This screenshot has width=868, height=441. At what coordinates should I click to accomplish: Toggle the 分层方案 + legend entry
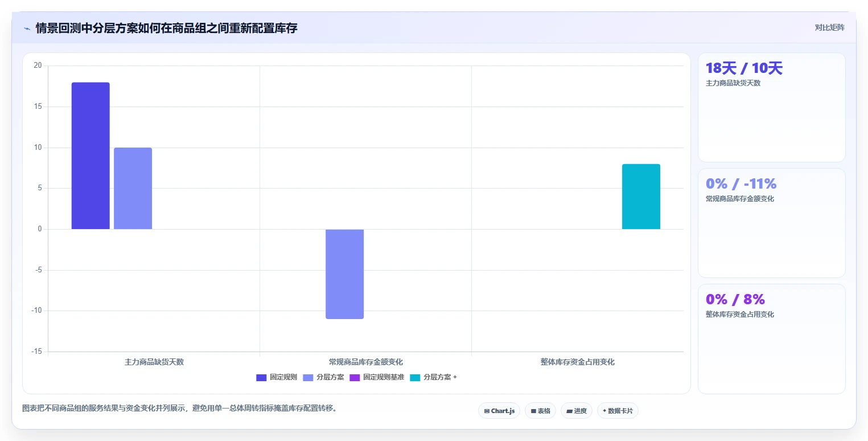pos(433,377)
